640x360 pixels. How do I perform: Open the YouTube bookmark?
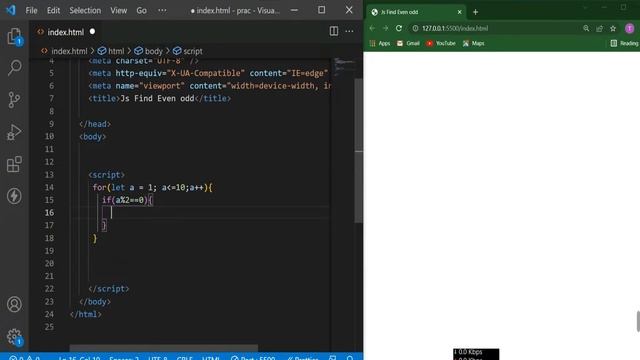point(441,43)
